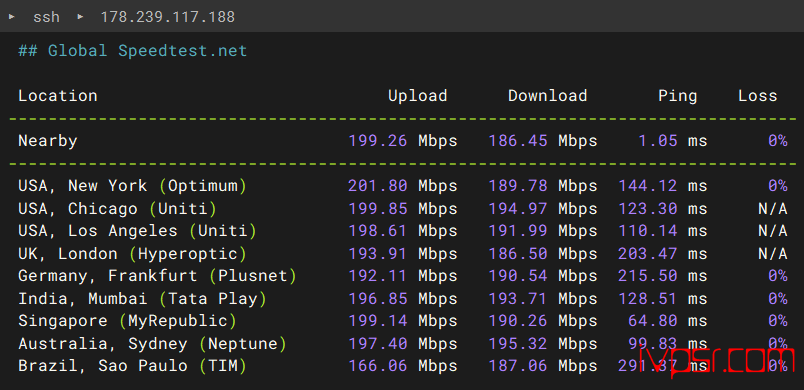This screenshot has height=390, width=804.
Task: Select the "## Global Speedtest.net" heading
Action: pyautogui.click(x=133, y=51)
